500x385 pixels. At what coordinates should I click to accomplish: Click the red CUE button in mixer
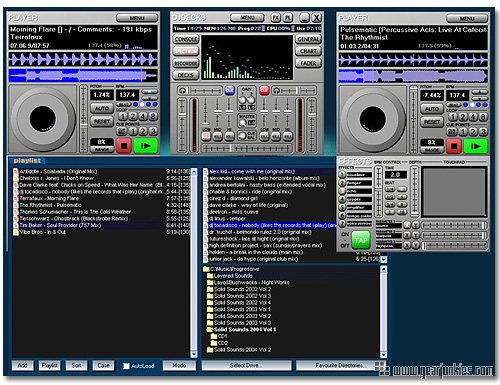tap(264, 90)
